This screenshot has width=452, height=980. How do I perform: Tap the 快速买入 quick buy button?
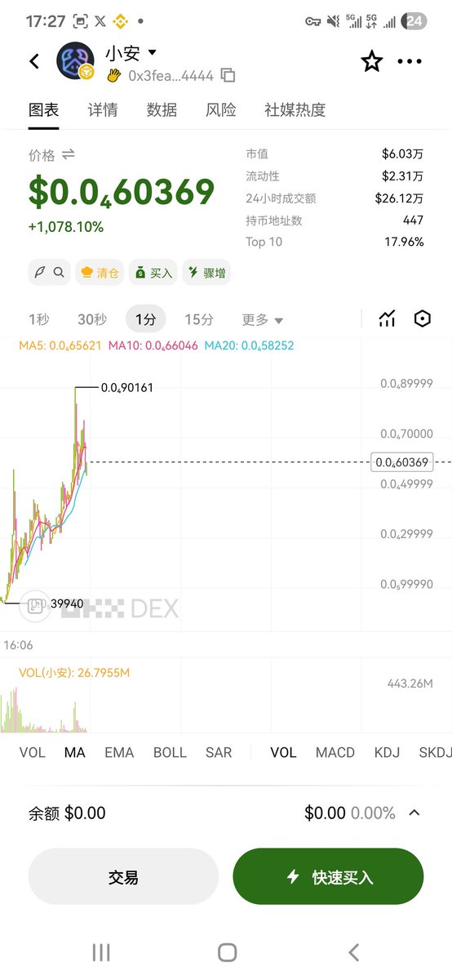pos(328,877)
